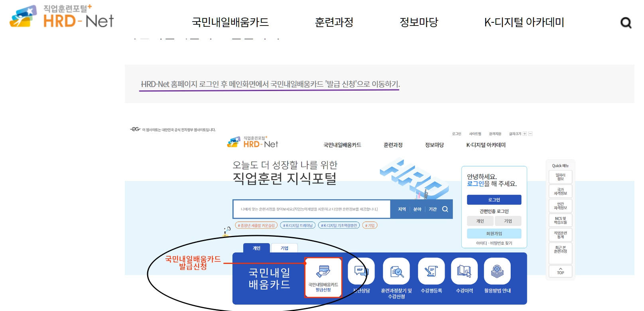Click the magnifier icon in the blue search bar
This screenshot has height=311, width=644.
445,209
